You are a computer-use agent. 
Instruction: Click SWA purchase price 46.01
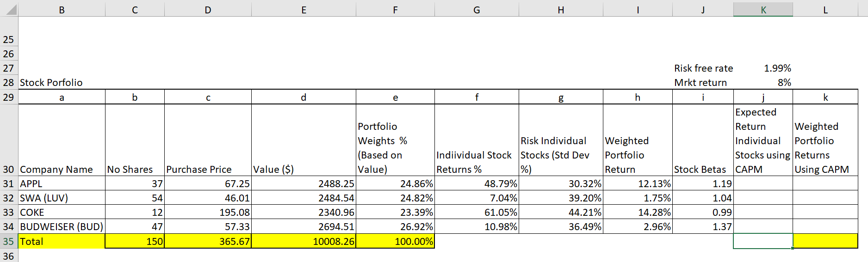[208, 198]
